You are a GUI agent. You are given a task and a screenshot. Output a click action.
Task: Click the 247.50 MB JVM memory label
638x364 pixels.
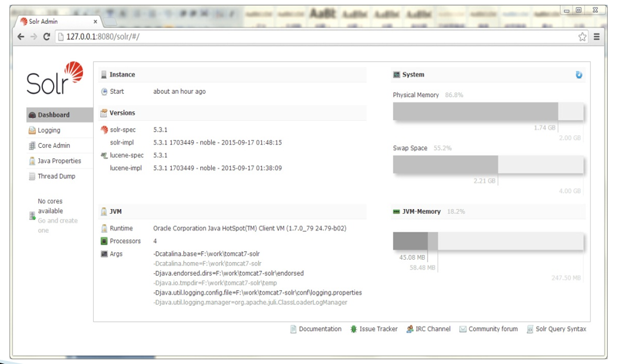(x=566, y=278)
